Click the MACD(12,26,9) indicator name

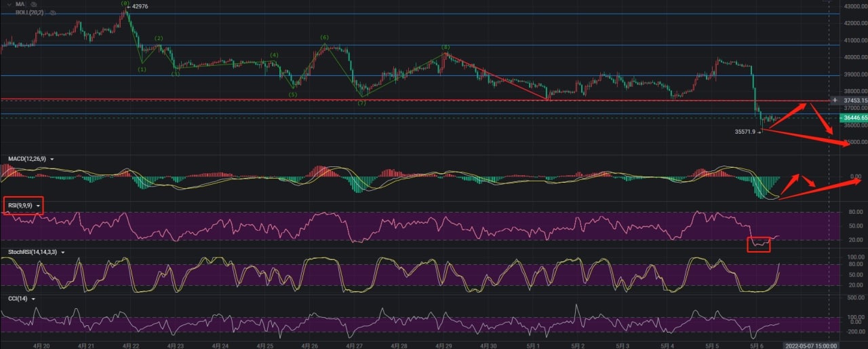(x=26, y=159)
